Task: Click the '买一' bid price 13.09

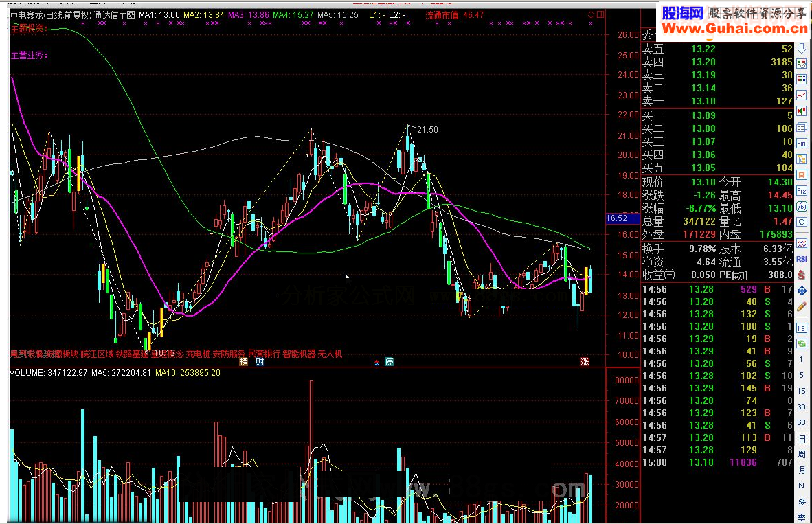Action: point(703,115)
